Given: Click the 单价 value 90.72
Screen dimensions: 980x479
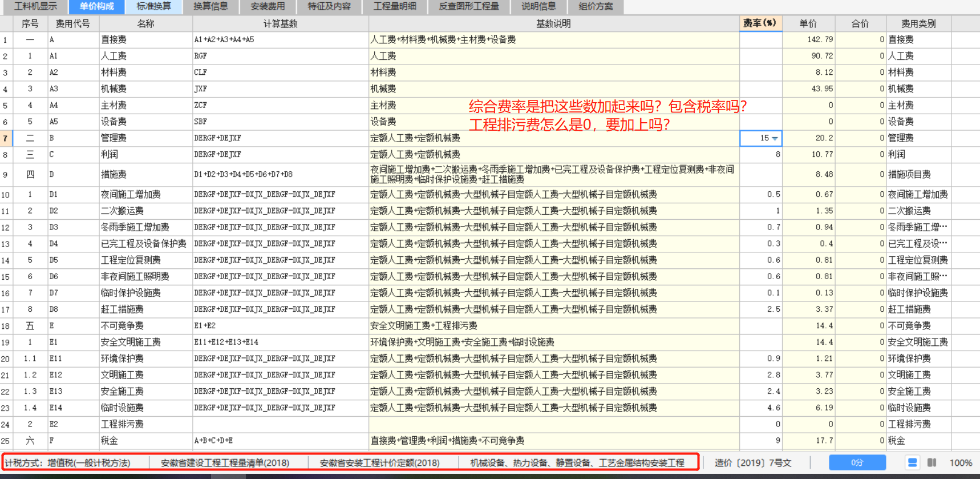Looking at the screenshot, I should click(822, 56).
